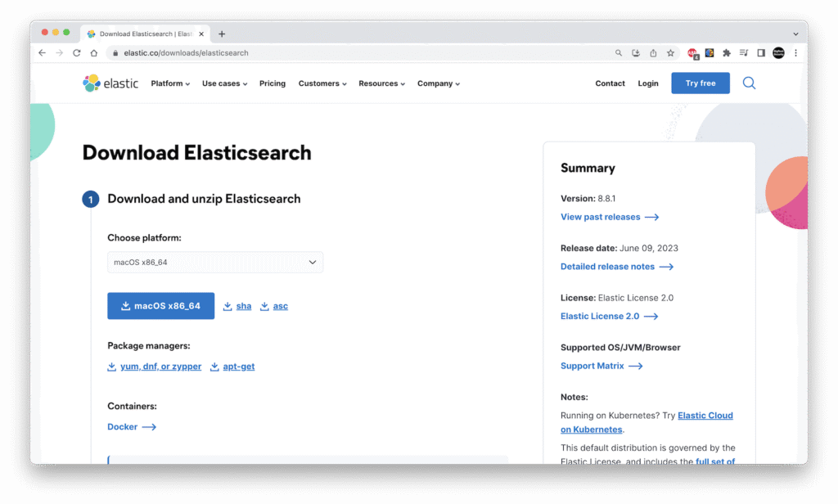The width and height of the screenshot is (838, 504).
Task: Bookmark this page with star icon
Action: (670, 53)
